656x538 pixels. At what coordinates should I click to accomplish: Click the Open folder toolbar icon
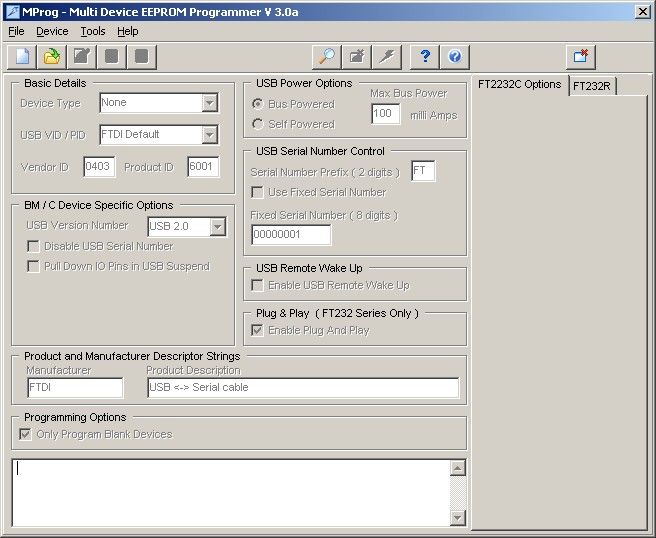[x=52, y=56]
